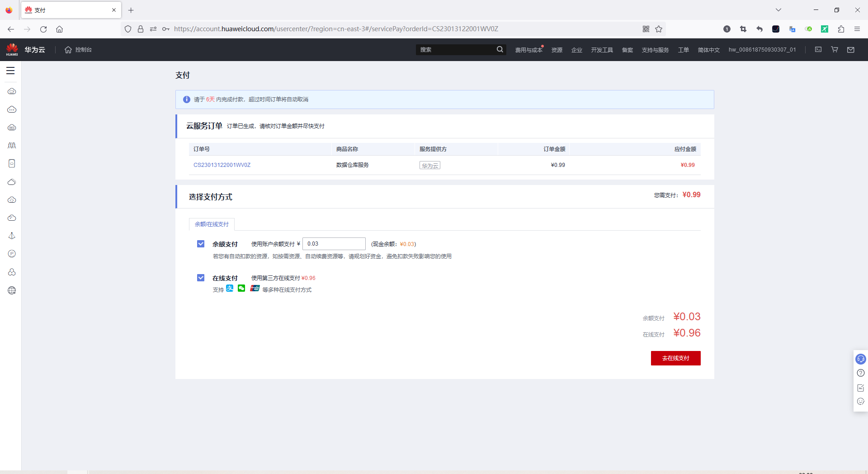Open the floating smiley satisfaction icon

tap(861, 402)
